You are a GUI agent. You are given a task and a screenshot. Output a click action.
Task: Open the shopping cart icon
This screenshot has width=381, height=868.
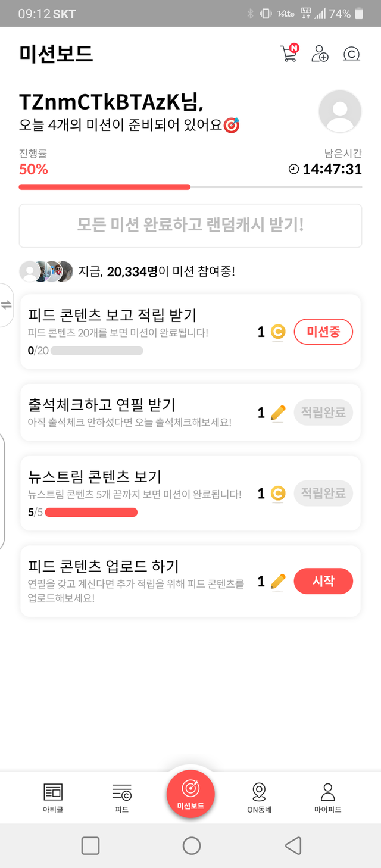tap(289, 54)
